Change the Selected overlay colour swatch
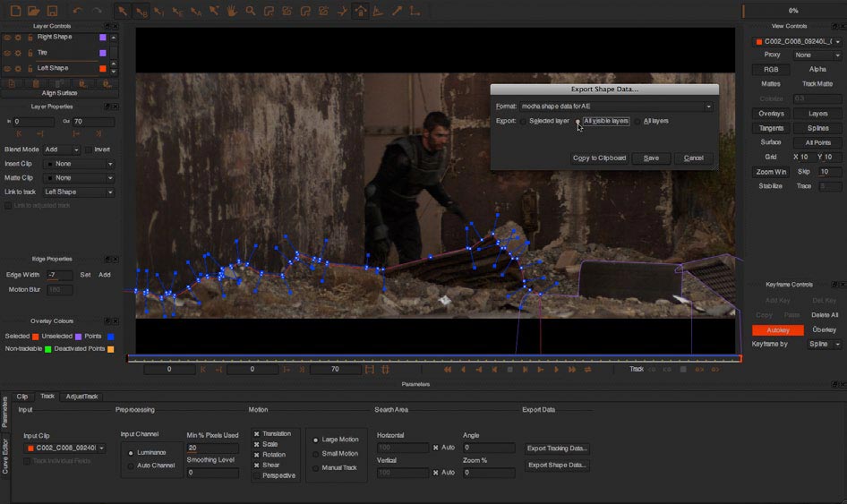This screenshot has width=847, height=504. (x=35, y=337)
